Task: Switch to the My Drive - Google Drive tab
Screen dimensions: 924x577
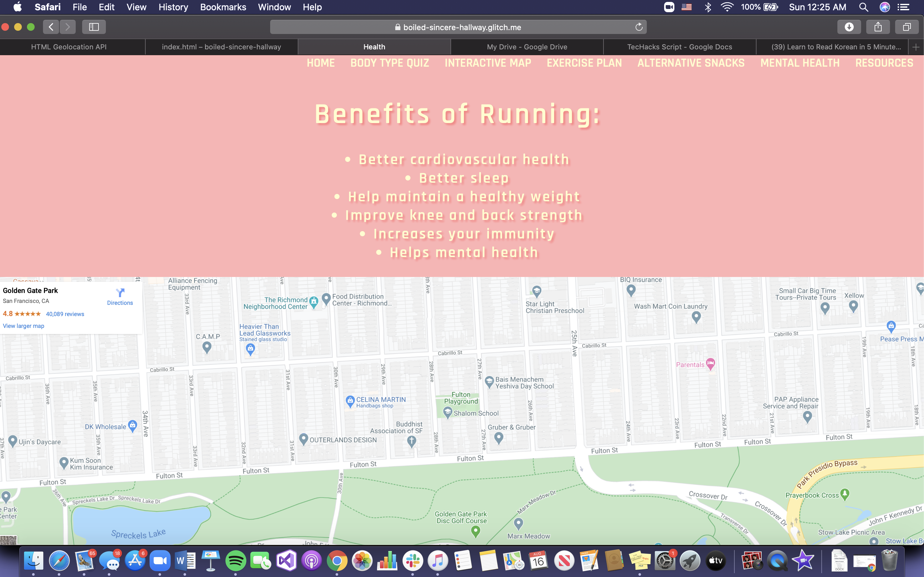Action: pyautogui.click(x=527, y=47)
